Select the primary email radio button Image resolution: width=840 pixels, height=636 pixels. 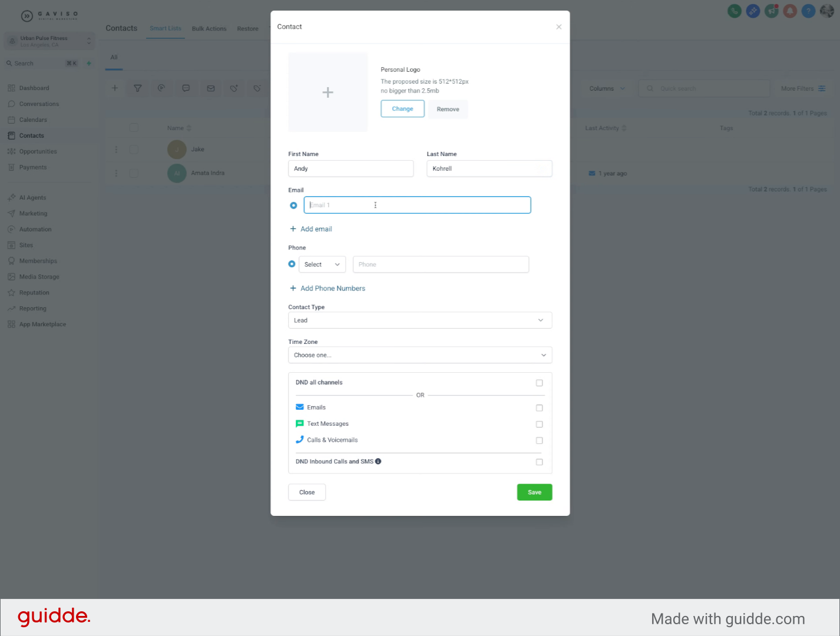pyautogui.click(x=293, y=206)
